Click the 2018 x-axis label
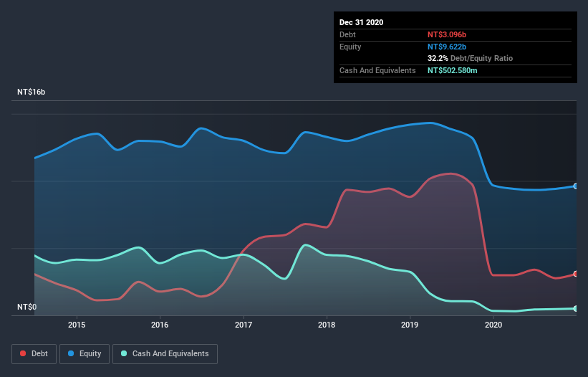The height and width of the screenshot is (377, 588). click(327, 325)
